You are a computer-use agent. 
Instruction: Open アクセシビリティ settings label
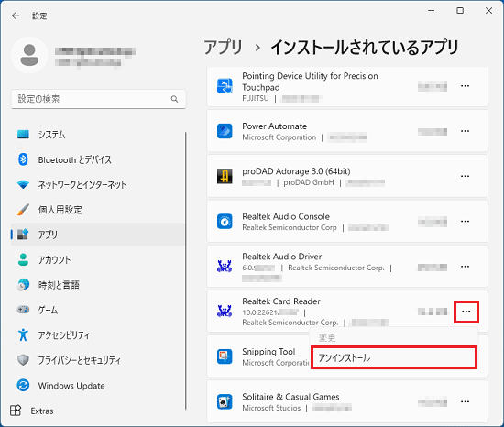63,335
